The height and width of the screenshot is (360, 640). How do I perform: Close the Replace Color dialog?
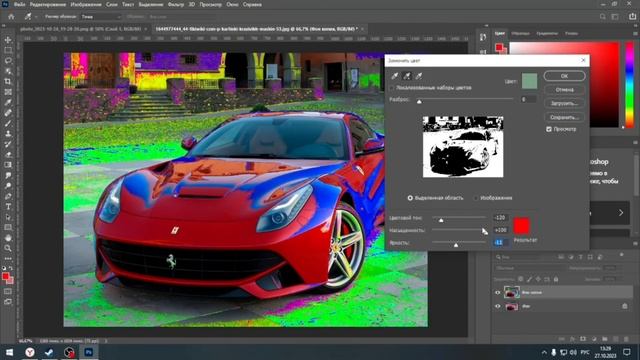coord(583,60)
